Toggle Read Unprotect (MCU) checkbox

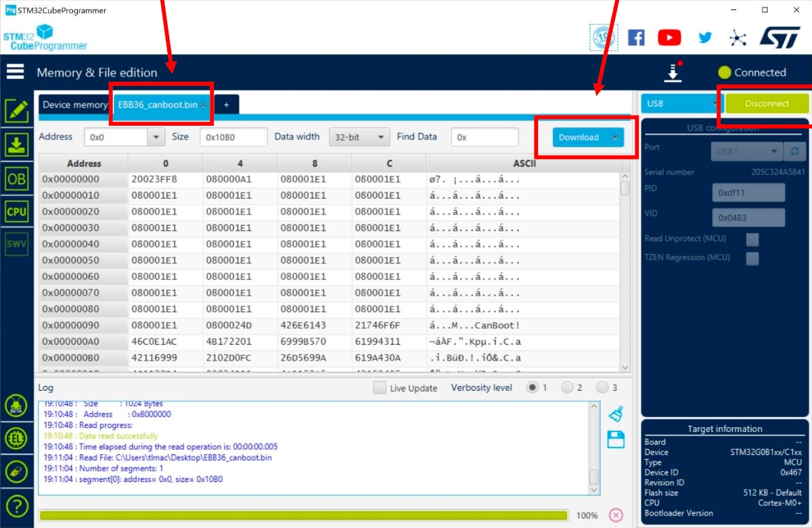[752, 239]
